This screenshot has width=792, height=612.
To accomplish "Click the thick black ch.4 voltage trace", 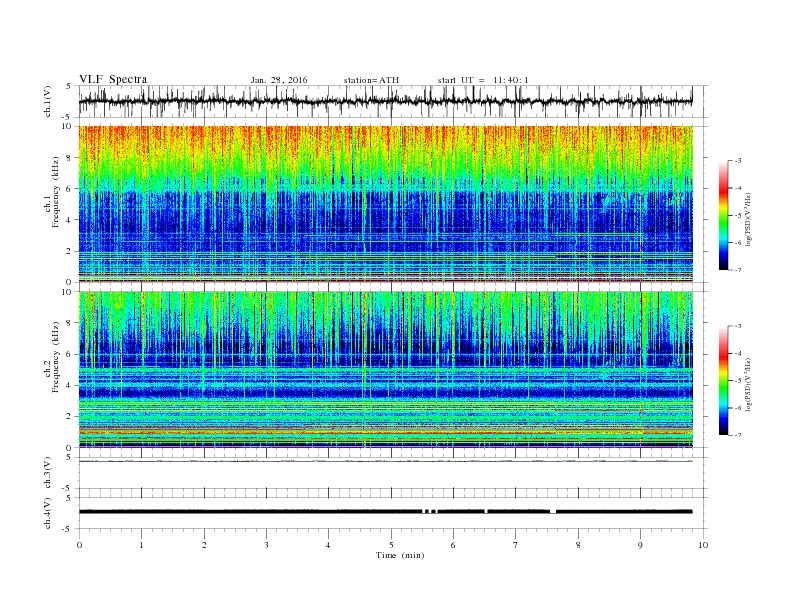I will pos(385,512).
